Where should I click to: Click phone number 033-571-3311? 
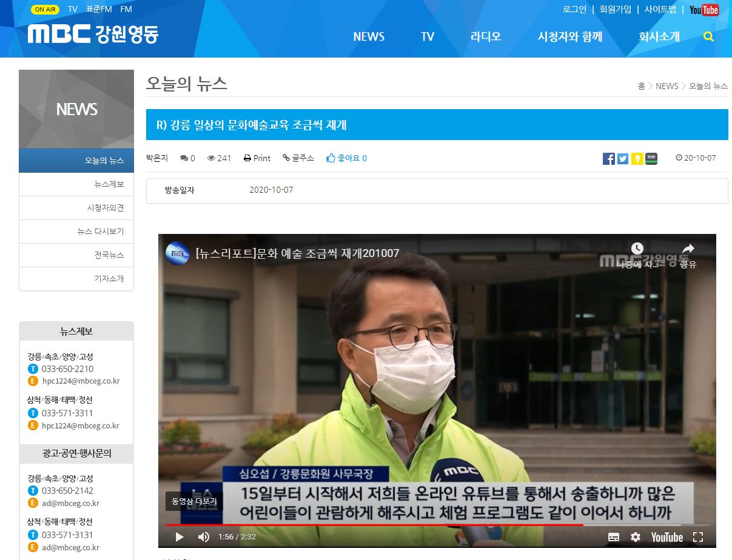[x=67, y=413]
